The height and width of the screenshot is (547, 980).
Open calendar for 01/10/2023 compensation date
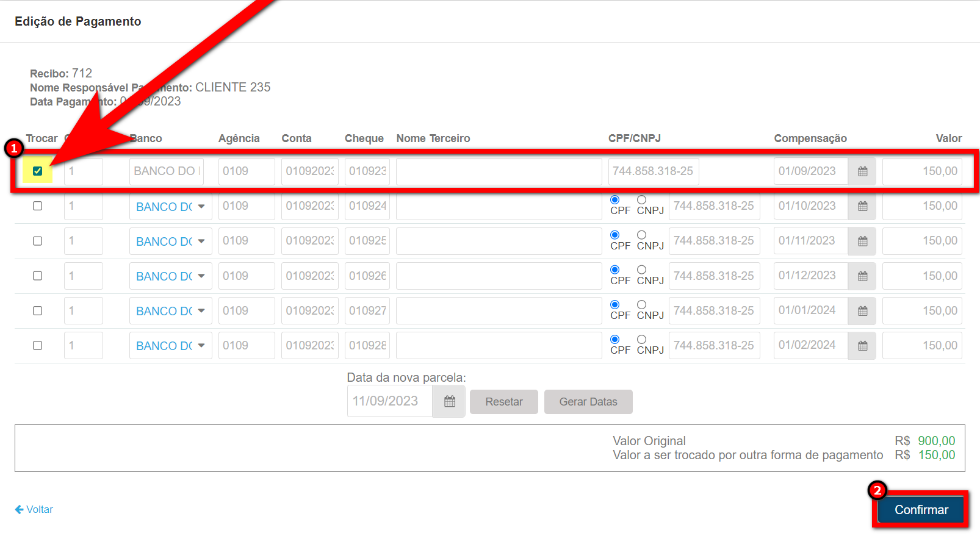pos(862,206)
